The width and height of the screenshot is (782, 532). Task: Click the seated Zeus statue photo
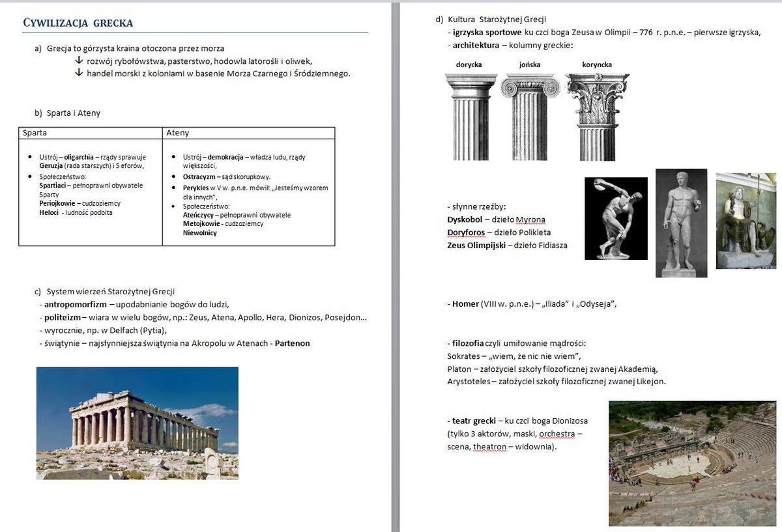point(746,220)
